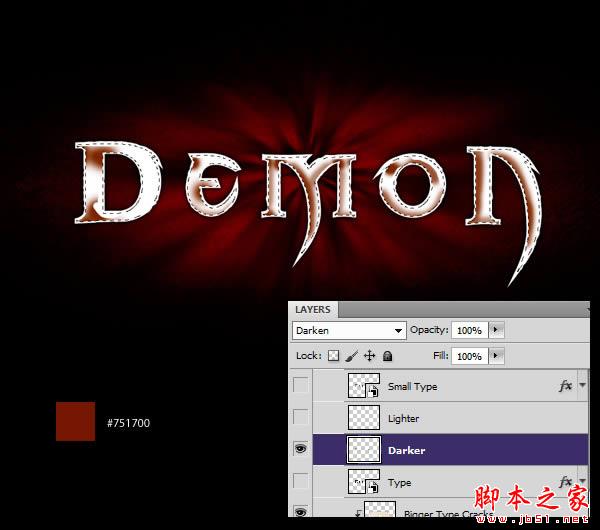Click the lock transparent pixels icon
This screenshot has width=600, height=530.
pos(334,356)
